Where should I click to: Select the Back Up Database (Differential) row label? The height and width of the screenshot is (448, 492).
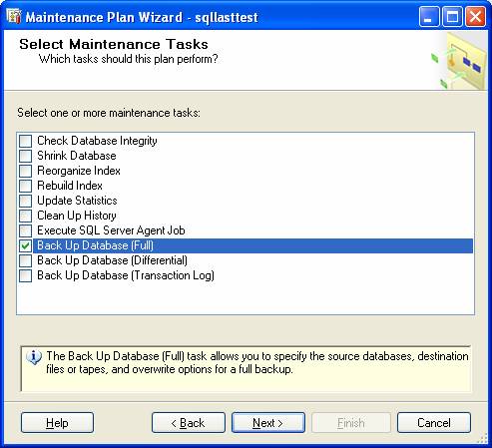pos(112,260)
